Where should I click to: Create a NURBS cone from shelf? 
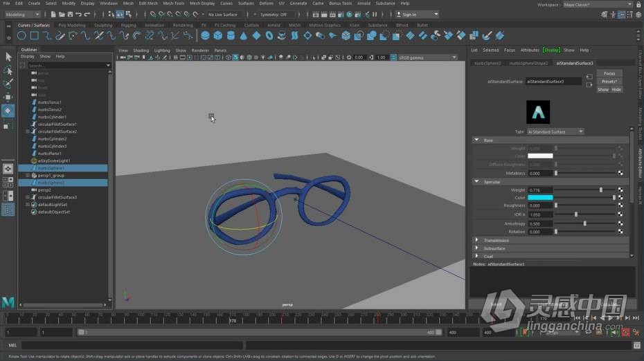(x=244, y=36)
